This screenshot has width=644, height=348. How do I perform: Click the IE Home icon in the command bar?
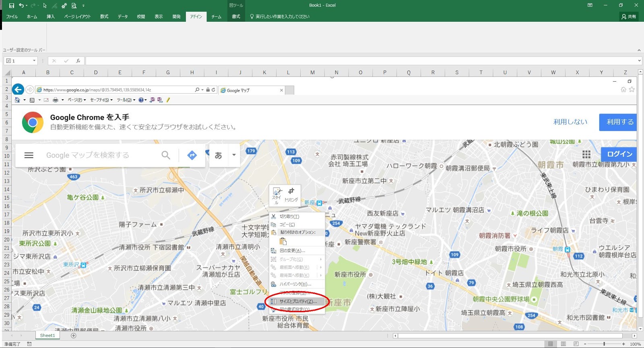coord(17,100)
